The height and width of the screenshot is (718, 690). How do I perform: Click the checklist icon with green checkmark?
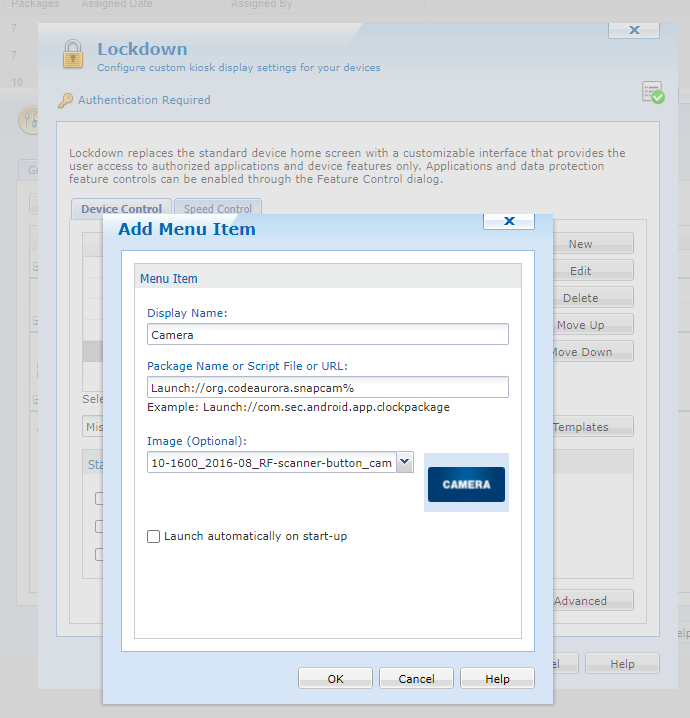(x=653, y=93)
